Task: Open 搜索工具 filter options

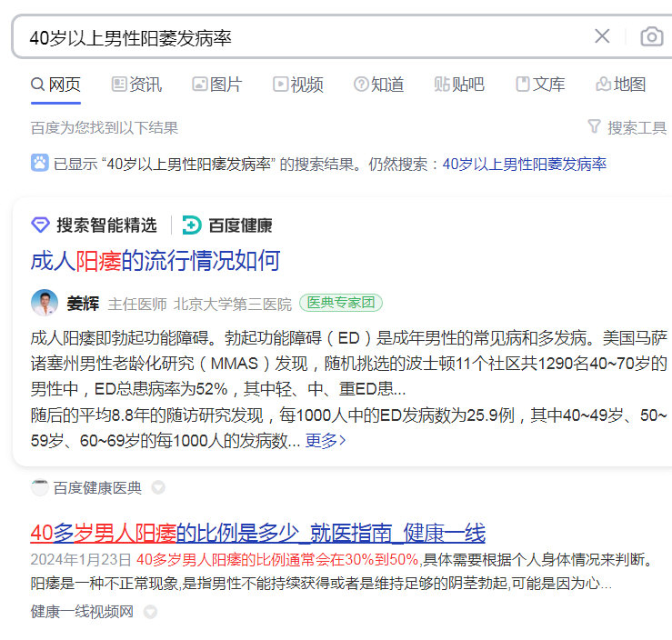Action: pyautogui.click(x=627, y=127)
